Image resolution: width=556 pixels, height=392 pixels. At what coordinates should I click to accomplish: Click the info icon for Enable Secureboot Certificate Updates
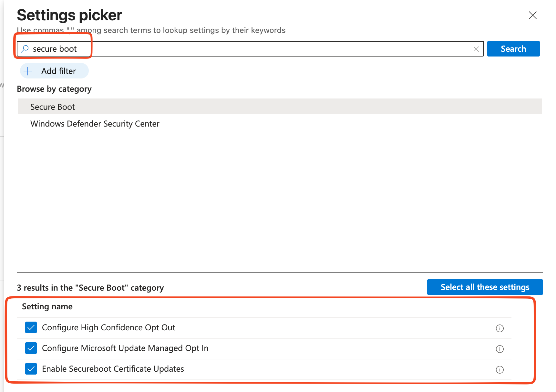click(x=499, y=370)
